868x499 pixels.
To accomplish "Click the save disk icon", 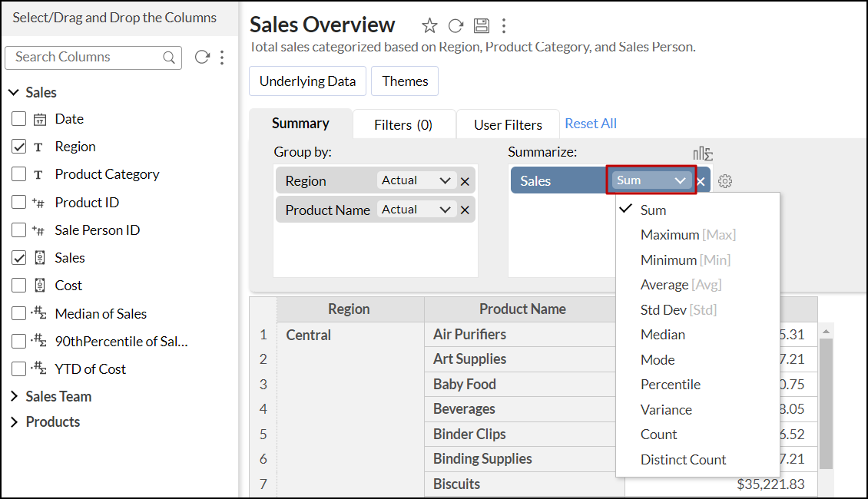I will pyautogui.click(x=481, y=26).
